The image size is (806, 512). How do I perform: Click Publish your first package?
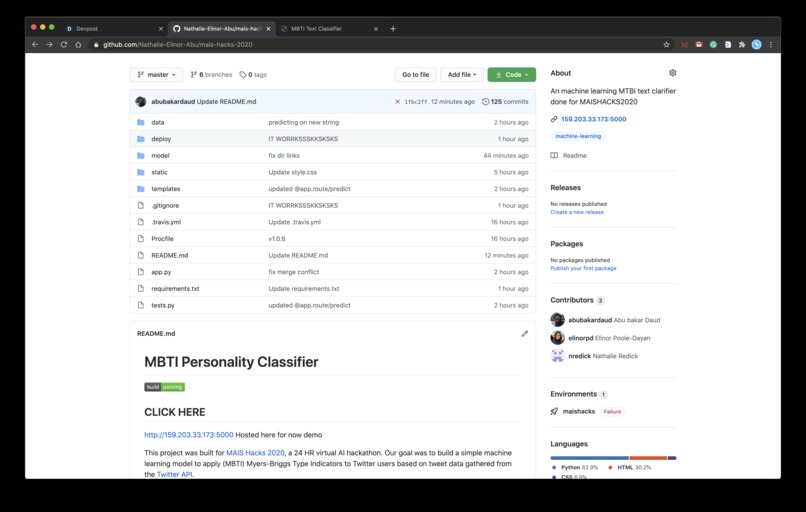[583, 268]
